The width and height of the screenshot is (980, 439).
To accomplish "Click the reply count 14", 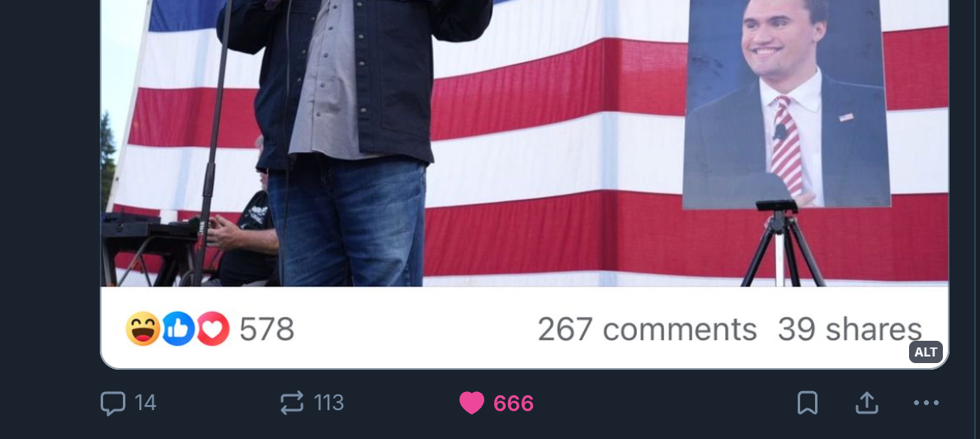I will pos(145,403).
